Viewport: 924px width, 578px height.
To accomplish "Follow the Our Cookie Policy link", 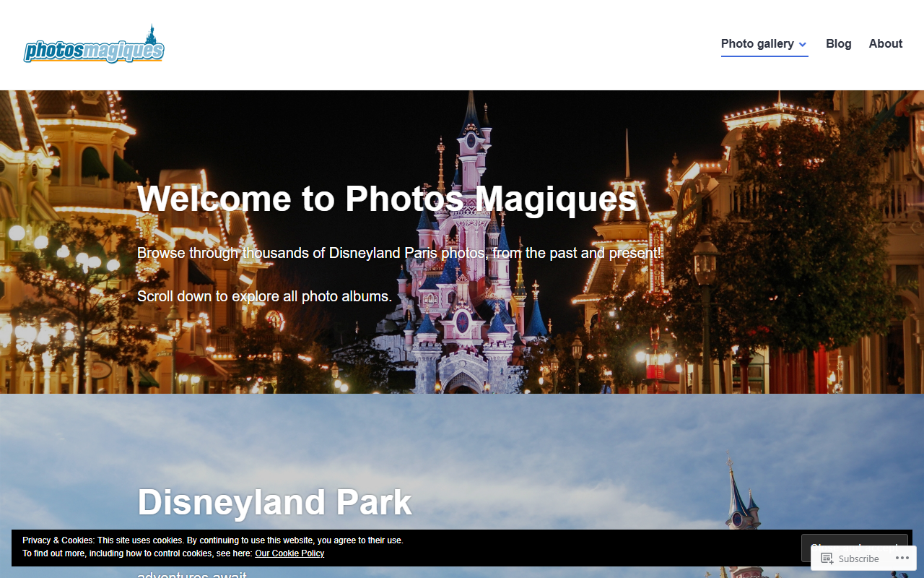I will point(289,553).
